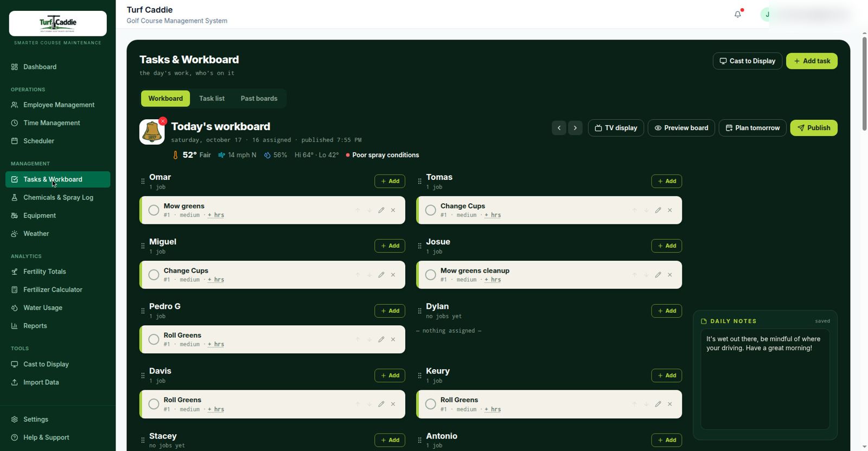Screen dimensions: 868x451
Task: Go to Water Usage analytics
Action: coord(58,308)
